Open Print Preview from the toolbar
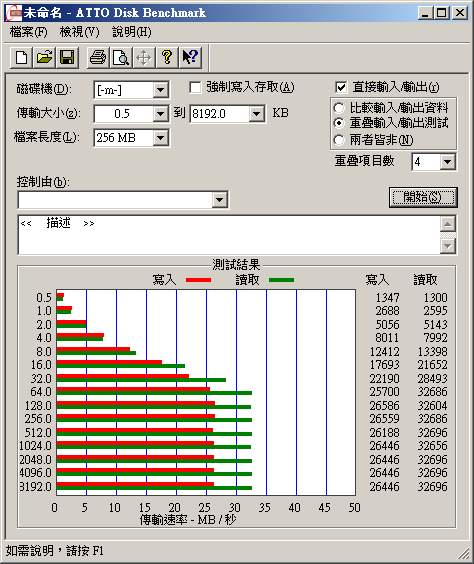 click(121, 57)
